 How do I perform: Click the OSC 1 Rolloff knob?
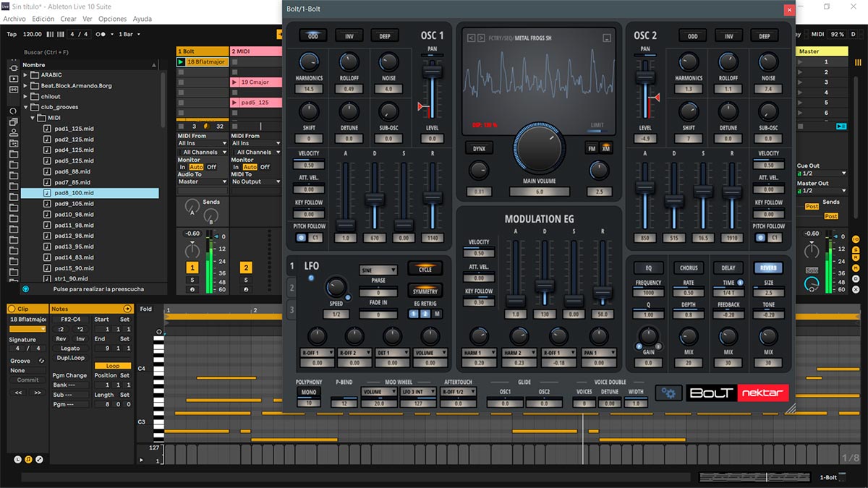349,62
